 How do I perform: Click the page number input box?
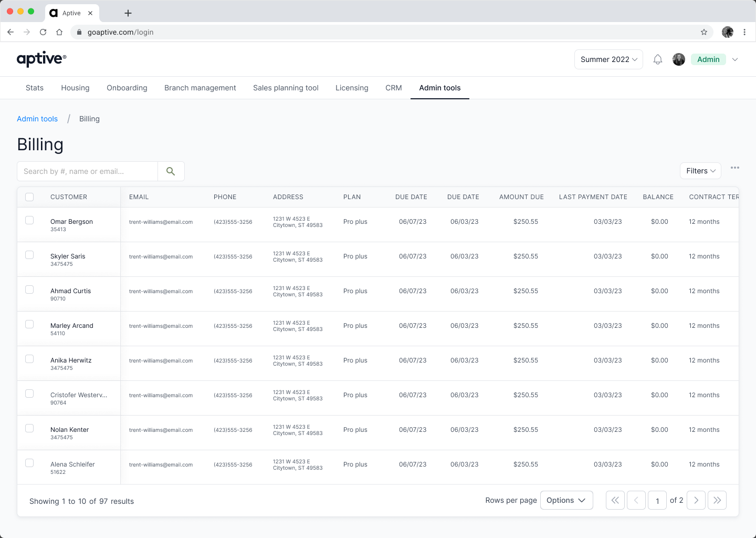pyautogui.click(x=657, y=500)
